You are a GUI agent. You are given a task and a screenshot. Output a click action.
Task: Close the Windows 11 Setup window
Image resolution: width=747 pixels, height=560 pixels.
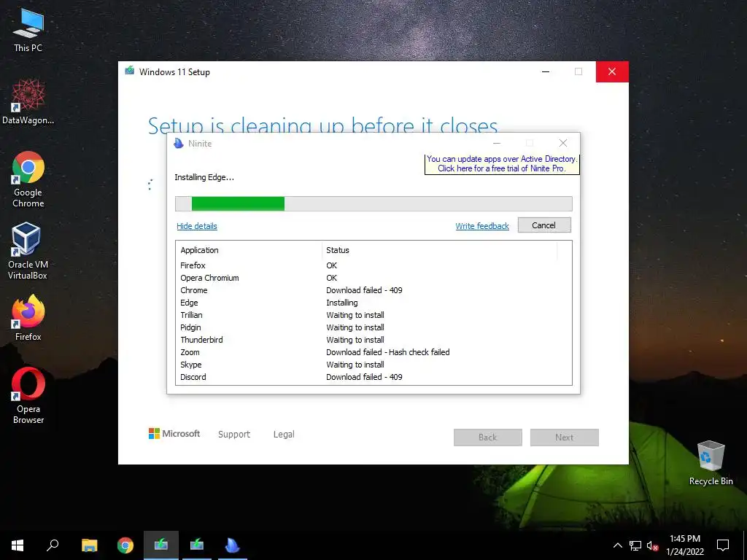[612, 71]
